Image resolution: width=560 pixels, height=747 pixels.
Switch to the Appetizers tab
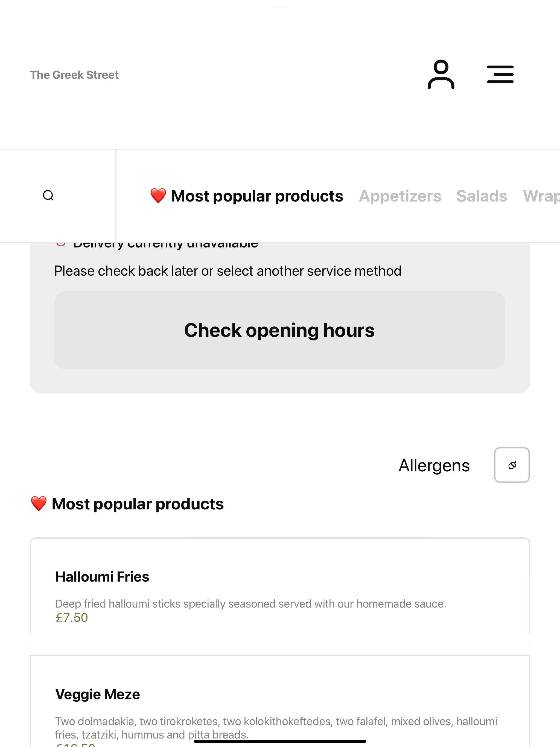click(400, 196)
